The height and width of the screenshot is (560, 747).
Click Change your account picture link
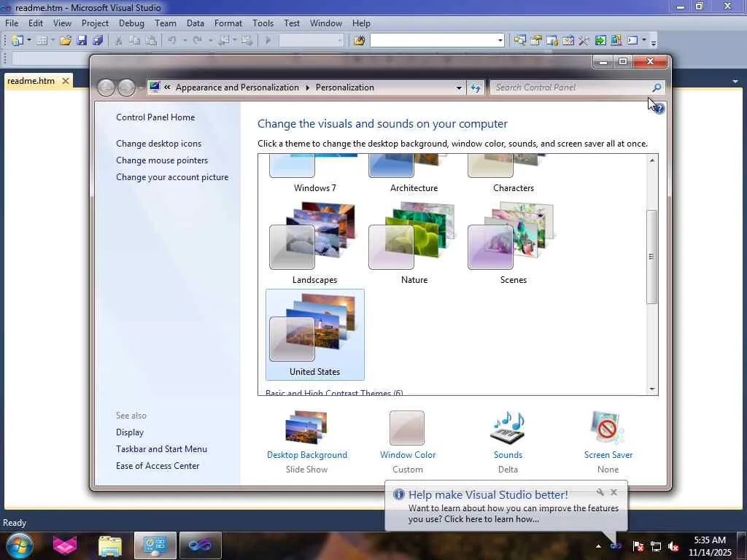click(172, 176)
